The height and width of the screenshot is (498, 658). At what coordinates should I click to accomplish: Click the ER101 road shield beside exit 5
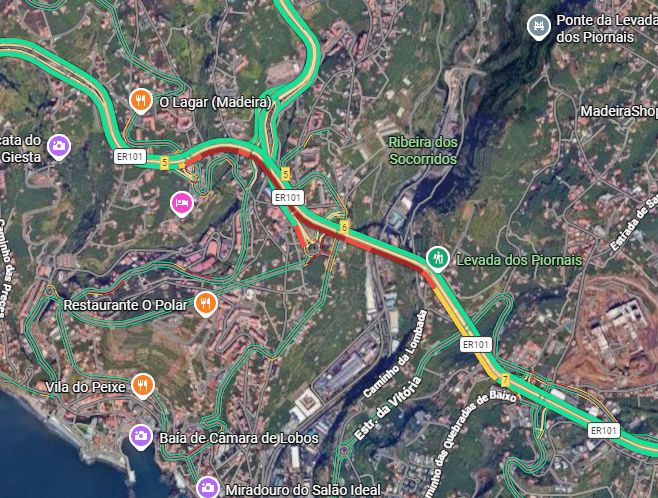tap(130, 157)
